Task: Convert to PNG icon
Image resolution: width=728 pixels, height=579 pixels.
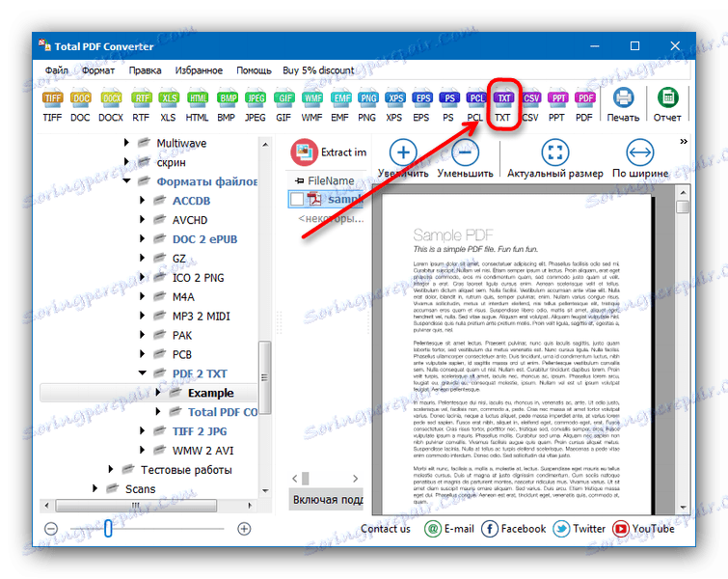Action: 367,105
